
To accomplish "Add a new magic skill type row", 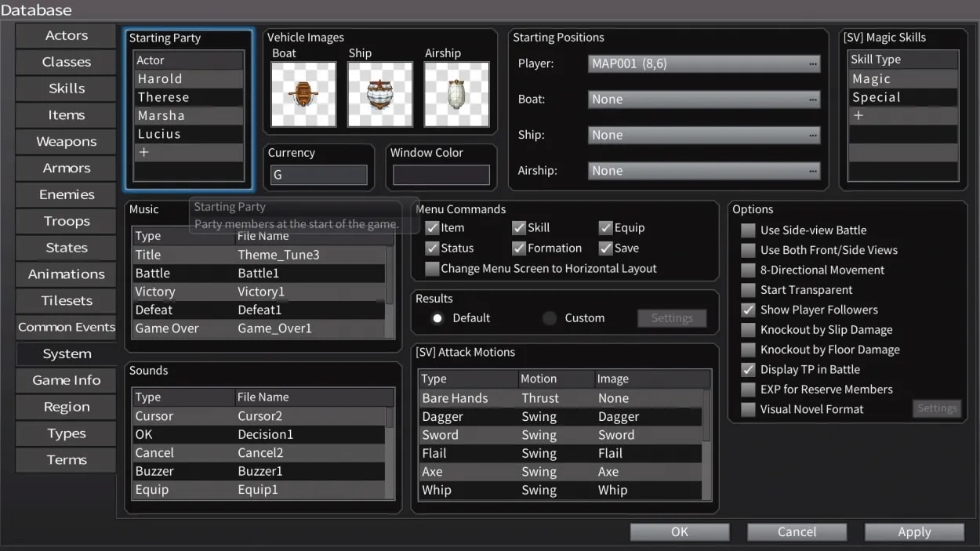I will pos(858,116).
